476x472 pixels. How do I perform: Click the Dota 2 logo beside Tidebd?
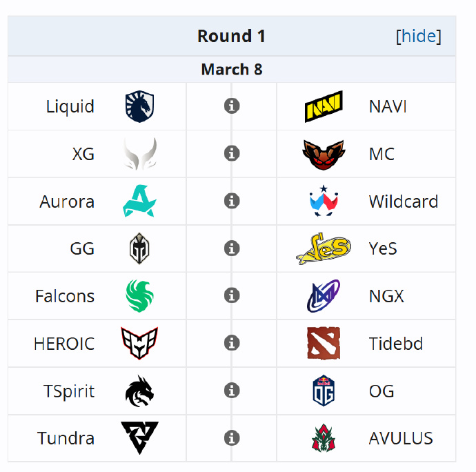(324, 343)
